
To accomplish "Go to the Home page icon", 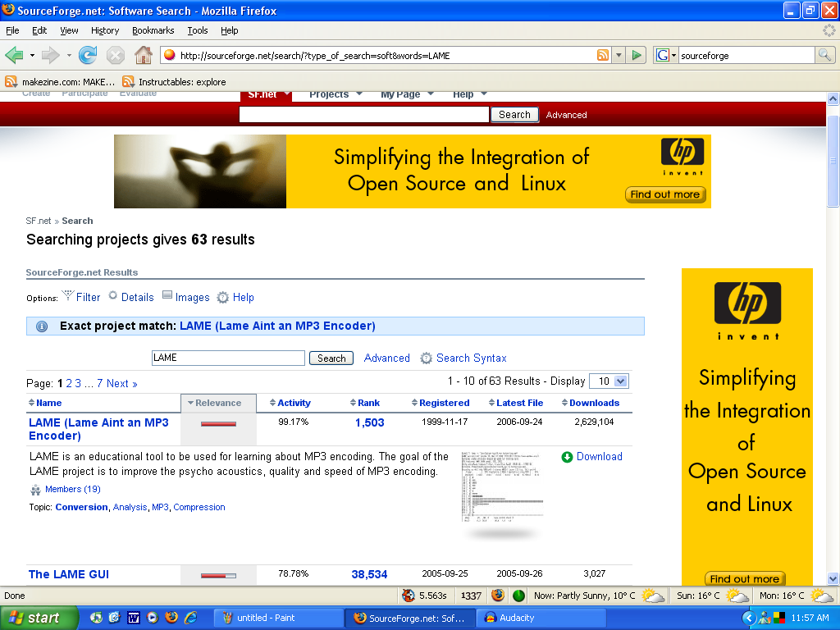I will pyautogui.click(x=143, y=55).
